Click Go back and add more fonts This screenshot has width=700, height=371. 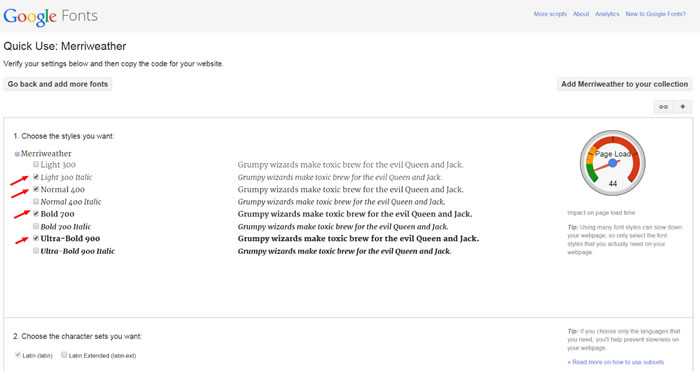[x=58, y=84]
